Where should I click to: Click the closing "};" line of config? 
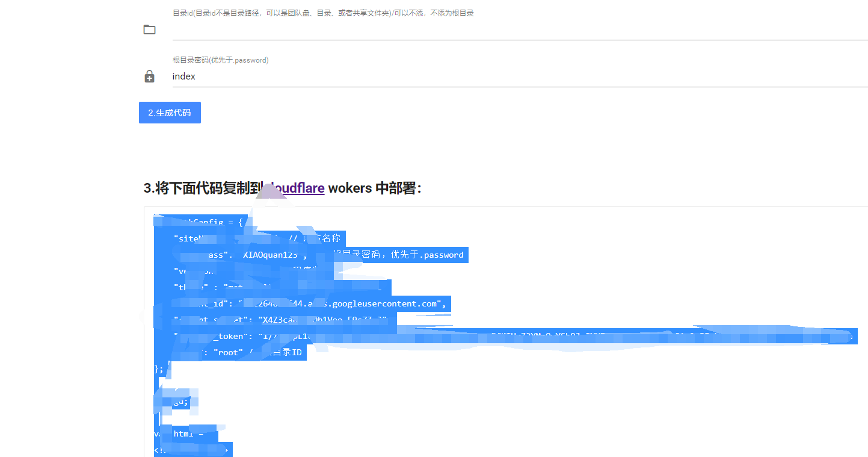coord(159,368)
